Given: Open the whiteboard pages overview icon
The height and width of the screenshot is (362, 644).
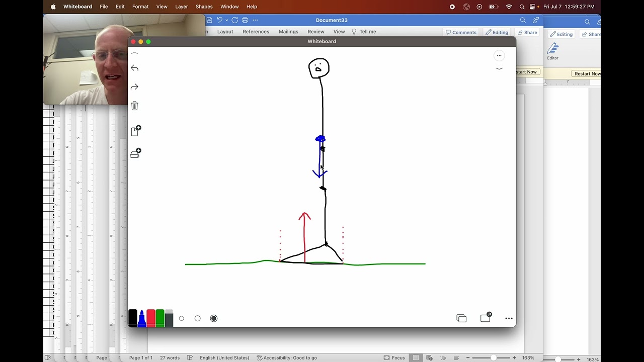Looking at the screenshot, I should (x=461, y=318).
